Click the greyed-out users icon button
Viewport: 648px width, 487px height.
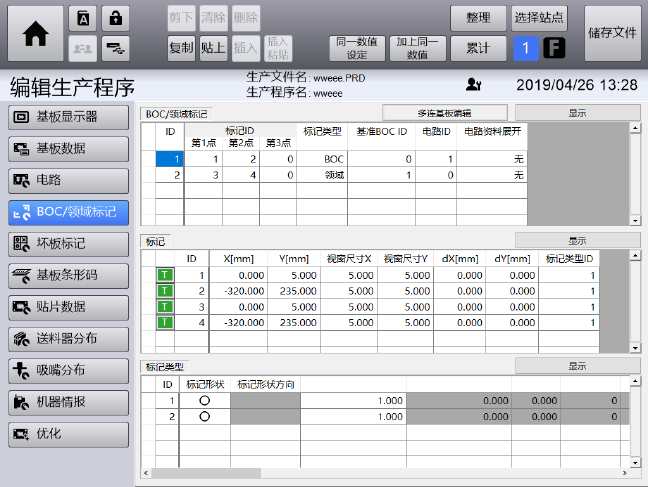83,48
